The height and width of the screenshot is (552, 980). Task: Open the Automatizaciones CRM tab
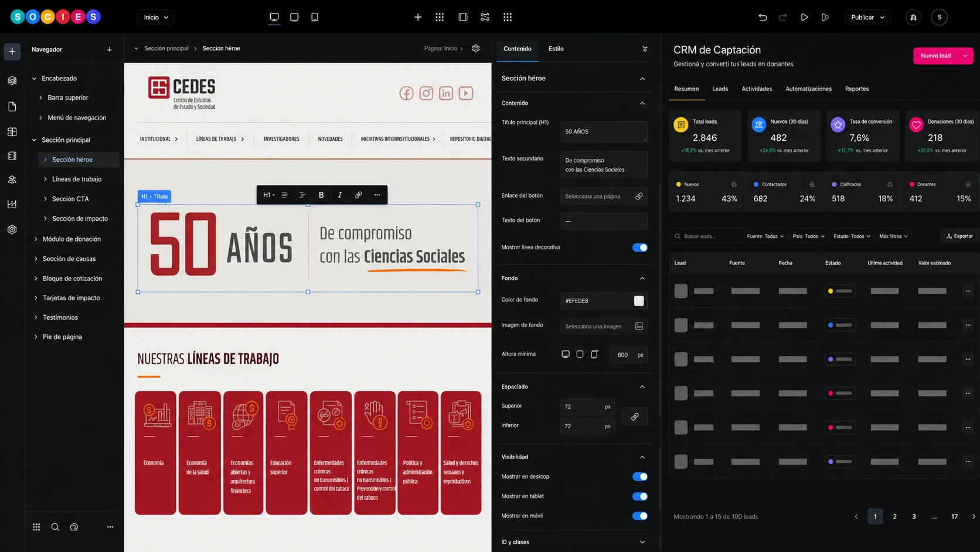(x=808, y=89)
